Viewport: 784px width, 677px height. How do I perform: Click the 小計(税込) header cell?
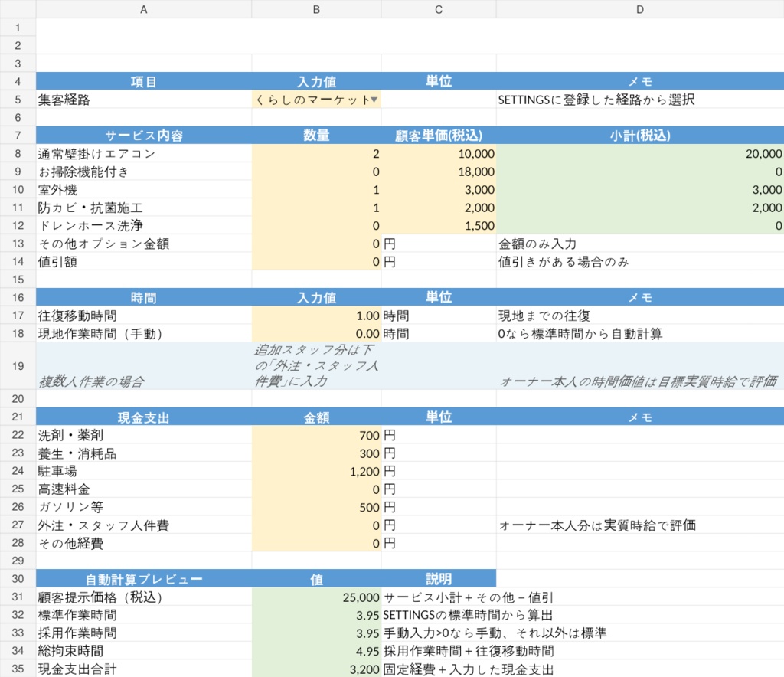(x=640, y=135)
